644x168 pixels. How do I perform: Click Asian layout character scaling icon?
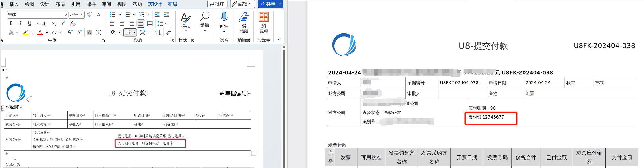click(143, 32)
